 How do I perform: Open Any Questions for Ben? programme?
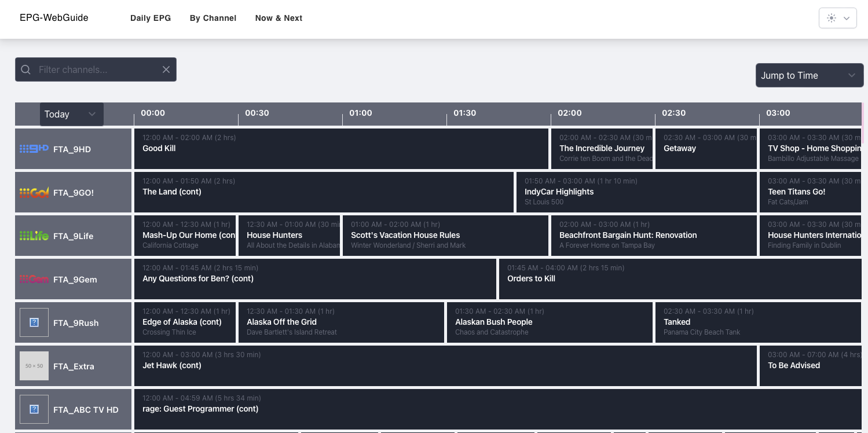[315, 279]
